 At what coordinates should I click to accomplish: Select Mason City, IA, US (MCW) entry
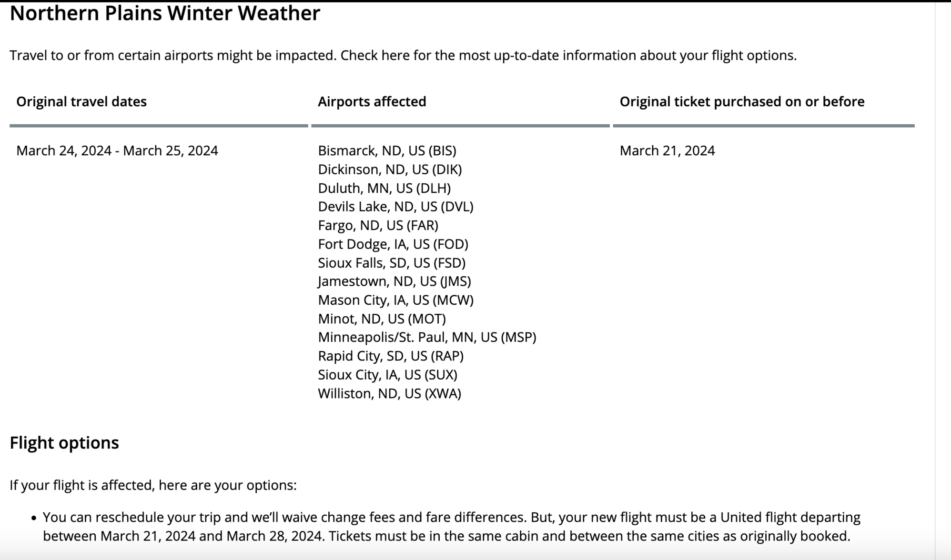tap(395, 300)
